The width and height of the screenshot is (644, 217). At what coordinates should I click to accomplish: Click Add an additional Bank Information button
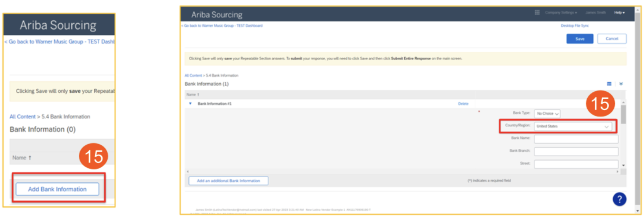(x=228, y=181)
